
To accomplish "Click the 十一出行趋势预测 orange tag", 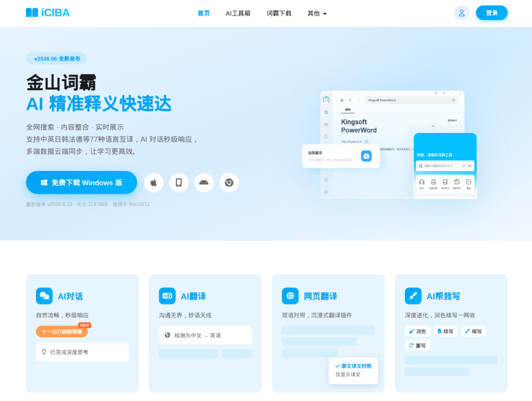I will point(62,331).
